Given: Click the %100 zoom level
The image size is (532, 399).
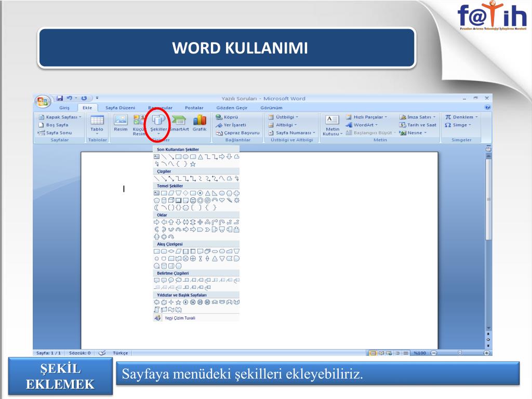Looking at the screenshot, I should [x=420, y=353].
